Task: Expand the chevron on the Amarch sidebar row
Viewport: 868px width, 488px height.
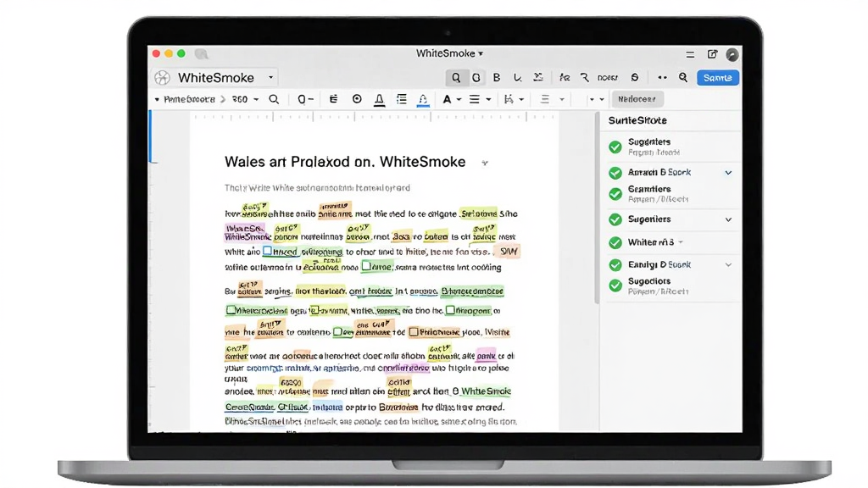Action: [728, 173]
